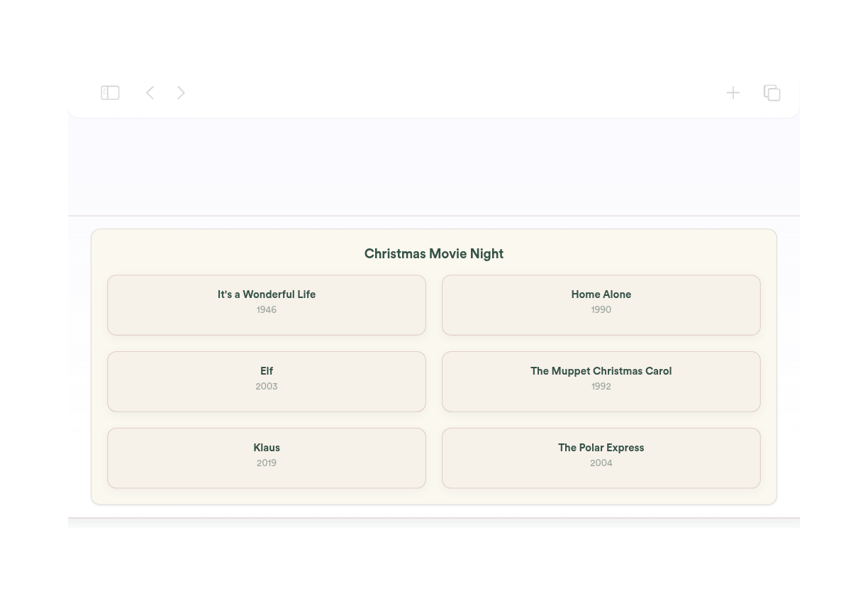Go back with the left arrow
This screenshot has height=596, width=868.
point(150,93)
